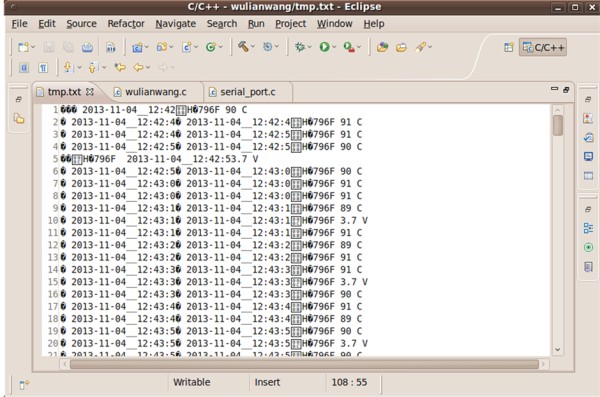Image resolution: width=600 pixels, height=397 pixels.
Task: Click the Insert status bar field
Action: pyautogui.click(x=267, y=382)
